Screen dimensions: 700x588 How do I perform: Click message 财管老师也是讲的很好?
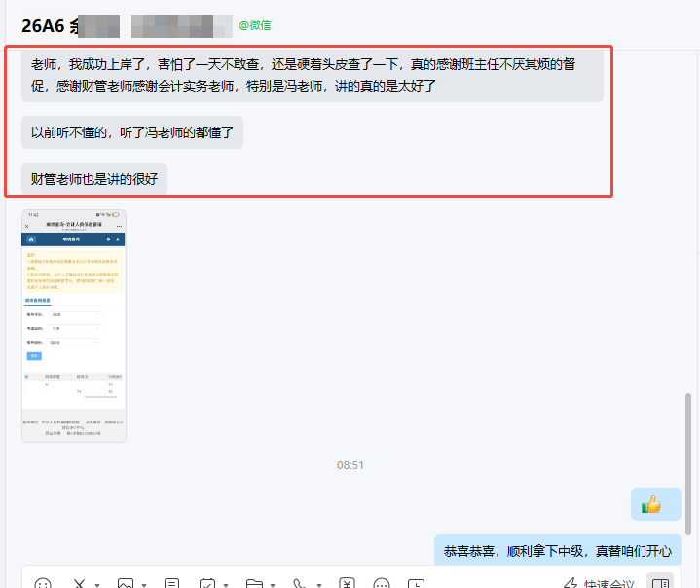click(94, 179)
